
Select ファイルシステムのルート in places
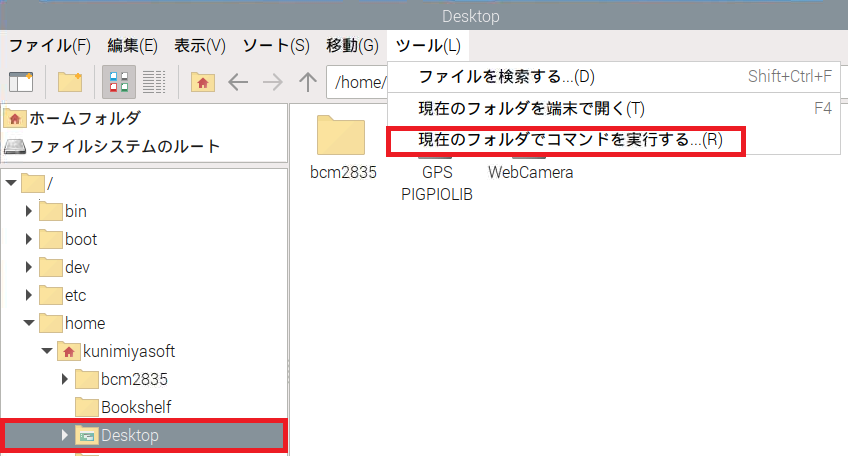point(125,146)
